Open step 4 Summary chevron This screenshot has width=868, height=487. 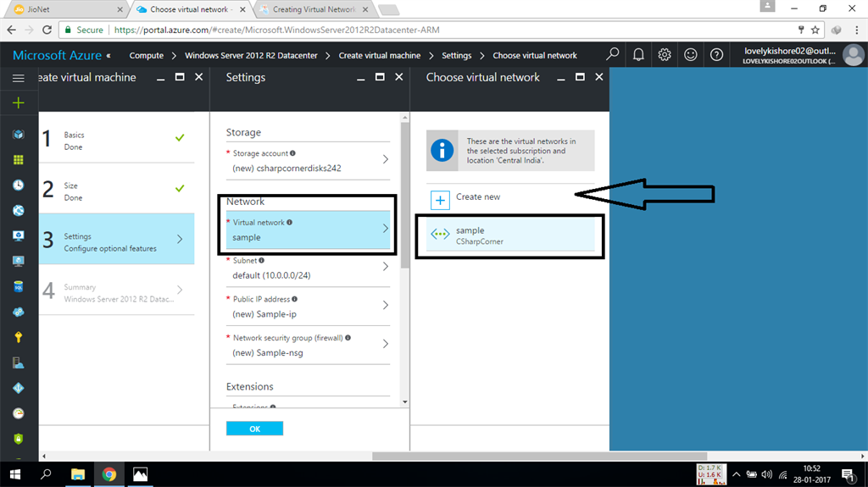(180, 290)
